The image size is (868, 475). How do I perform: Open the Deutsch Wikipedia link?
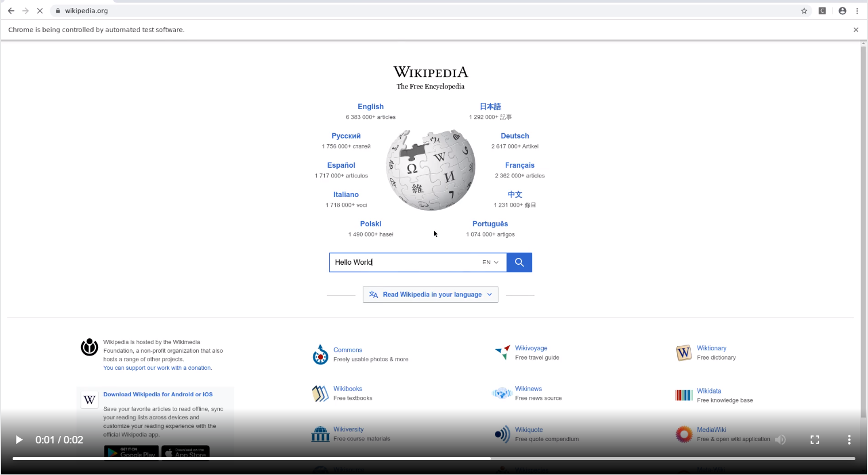(x=515, y=136)
